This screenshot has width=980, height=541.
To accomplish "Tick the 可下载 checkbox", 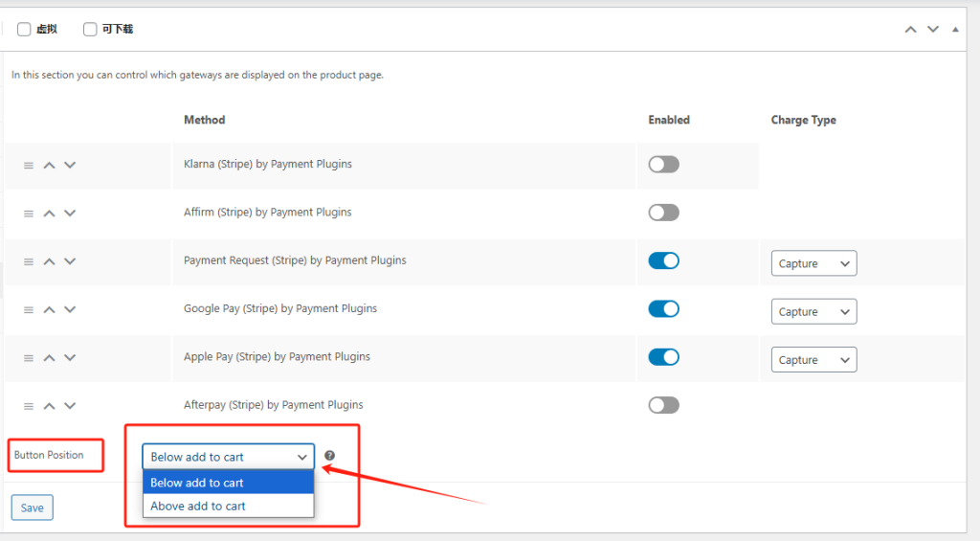I will [90, 30].
